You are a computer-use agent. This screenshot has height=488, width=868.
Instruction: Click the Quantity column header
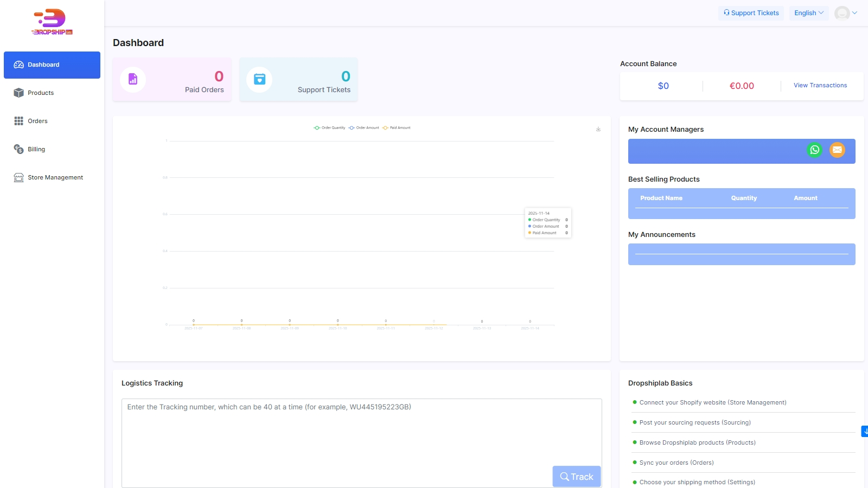tap(744, 198)
